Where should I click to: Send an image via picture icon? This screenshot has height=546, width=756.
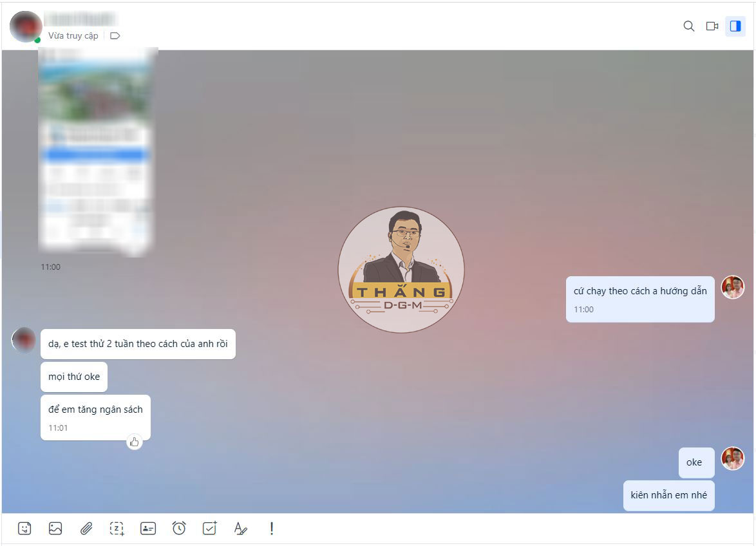click(55, 529)
